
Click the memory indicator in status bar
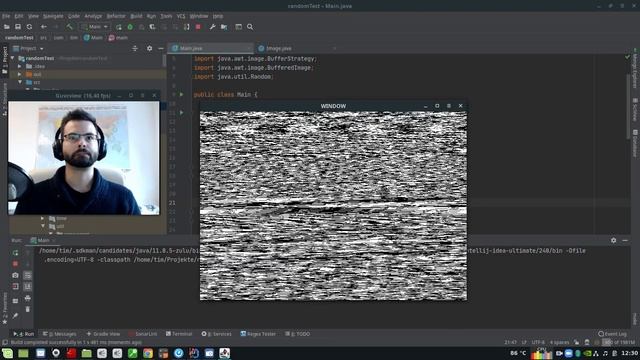coord(619,342)
